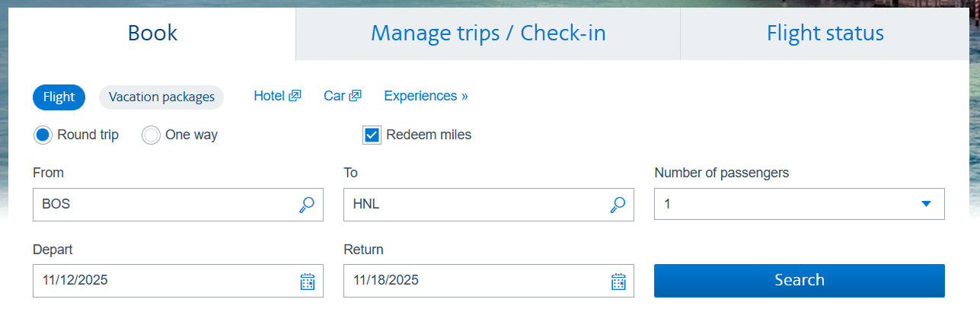Switch to the Manage trips / Check-in tab
980x312 pixels.
(x=488, y=34)
